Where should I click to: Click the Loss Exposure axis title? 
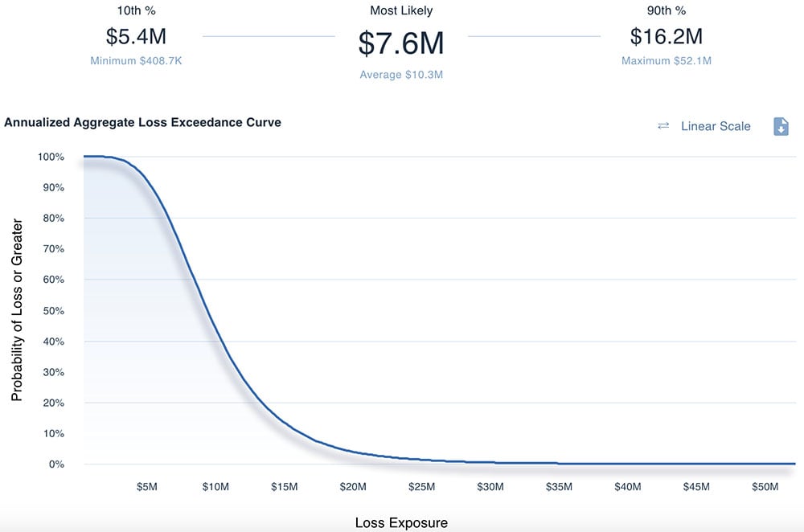point(401,523)
